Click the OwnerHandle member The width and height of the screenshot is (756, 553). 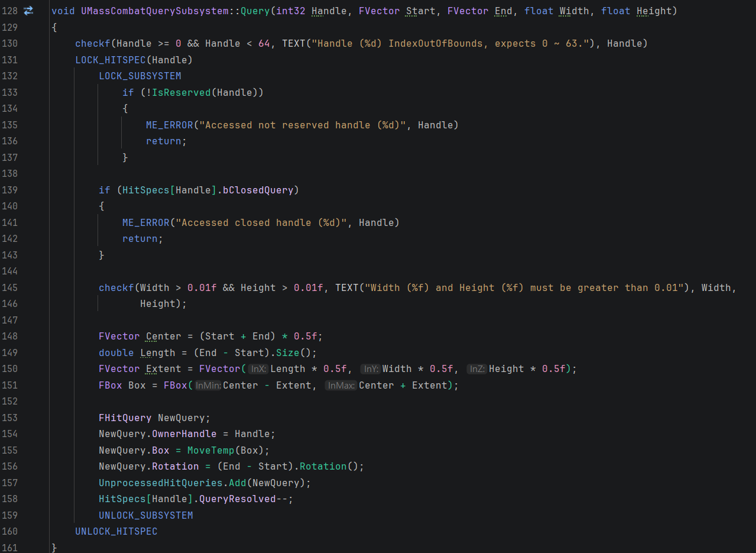pyautogui.click(x=184, y=434)
